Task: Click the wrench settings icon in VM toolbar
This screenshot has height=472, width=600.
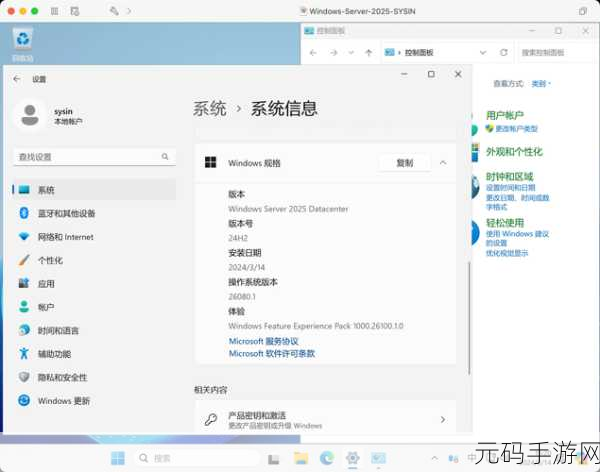Action: pyautogui.click(x=114, y=11)
